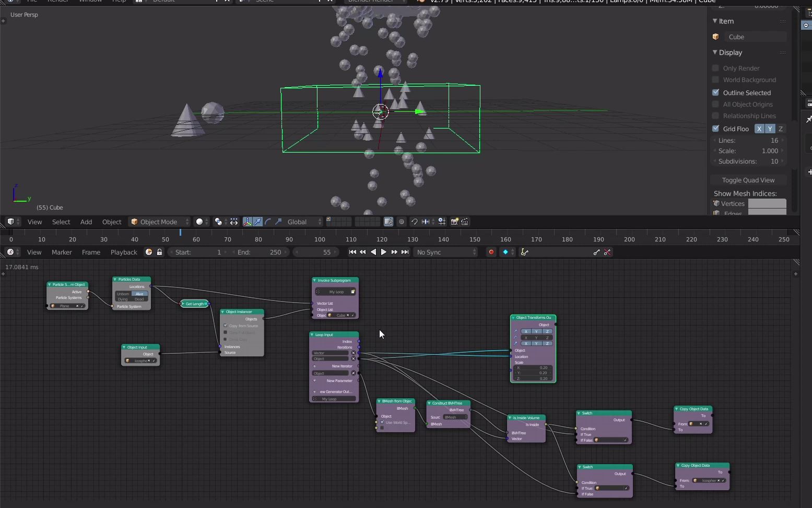Image resolution: width=812 pixels, height=508 pixels.
Task: Open the pivot point selector
Action: click(220, 222)
